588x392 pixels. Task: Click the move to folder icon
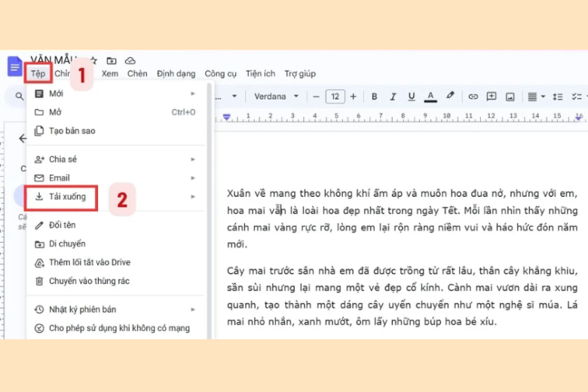pos(112,60)
